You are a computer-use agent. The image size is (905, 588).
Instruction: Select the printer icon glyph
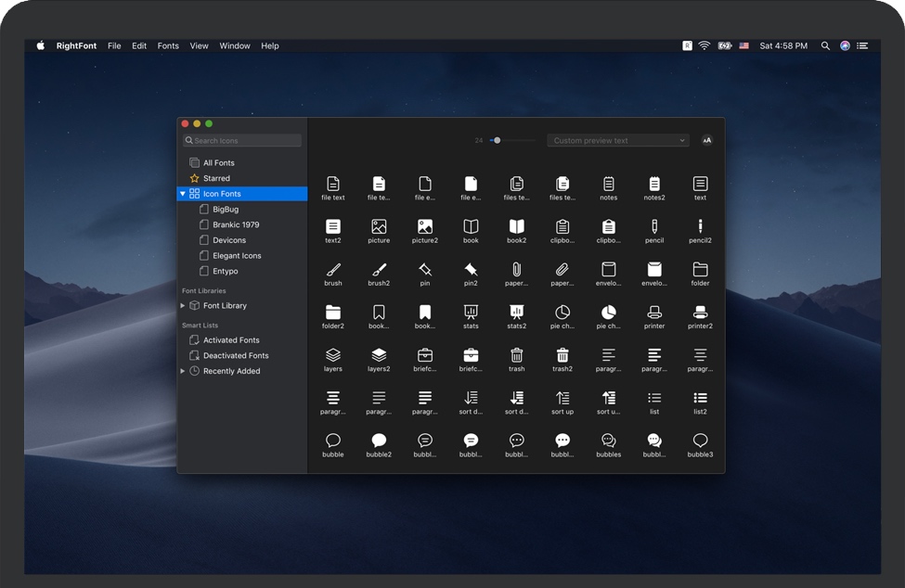coord(654,313)
